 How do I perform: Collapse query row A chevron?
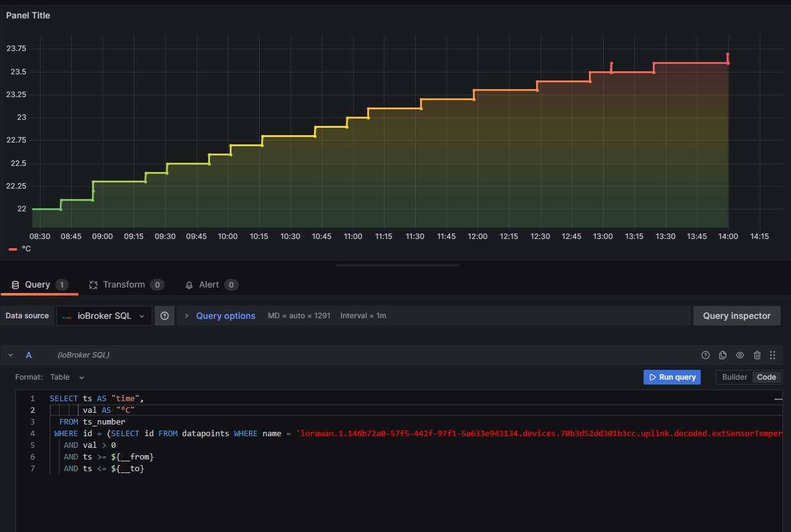coord(10,355)
